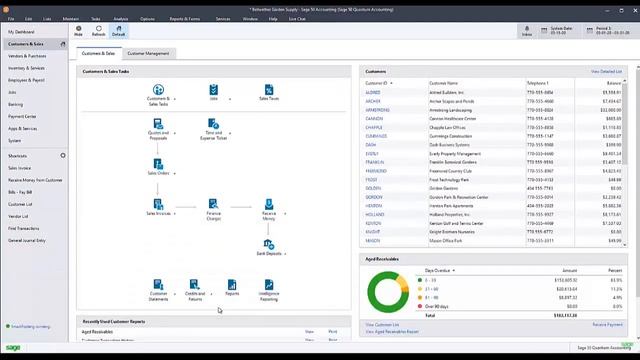
Task: Open the Receive Money icon
Action: pos(269,204)
